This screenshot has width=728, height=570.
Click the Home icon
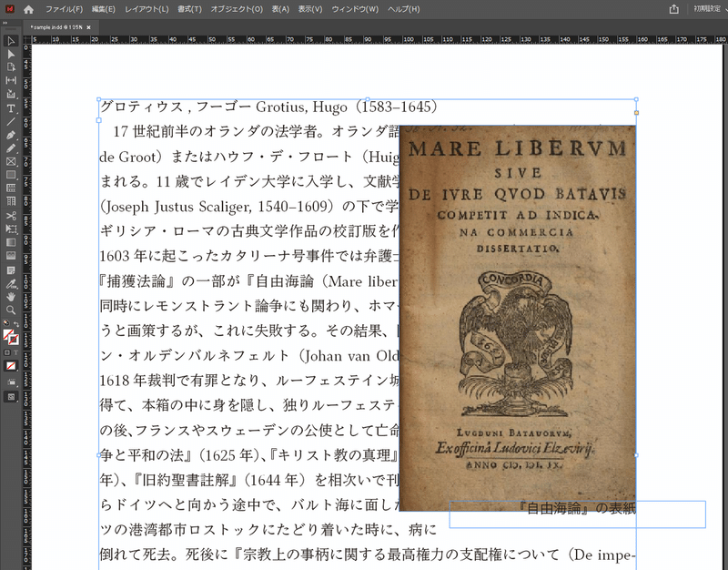tap(29, 9)
